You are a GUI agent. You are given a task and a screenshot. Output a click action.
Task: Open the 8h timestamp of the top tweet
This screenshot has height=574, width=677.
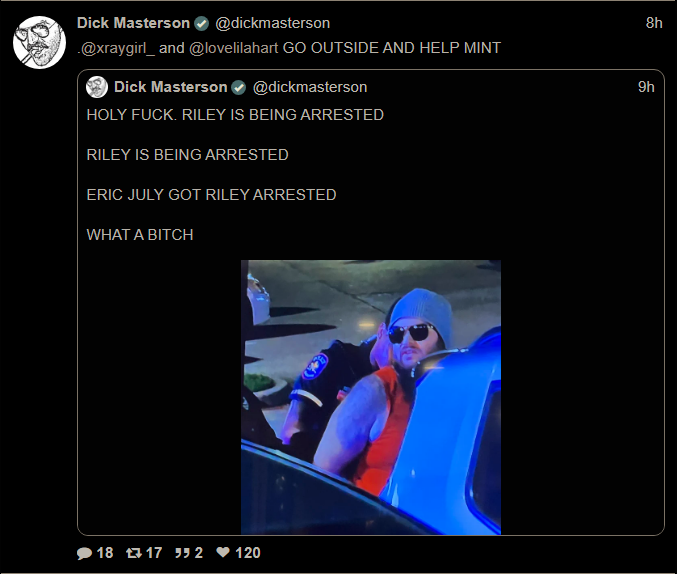pos(654,23)
